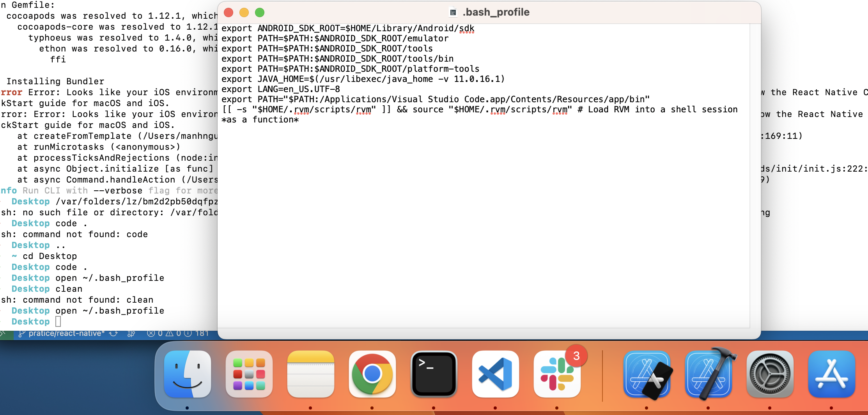This screenshot has height=415, width=868.
Task: Open Slack from the Dock
Action: 557,374
